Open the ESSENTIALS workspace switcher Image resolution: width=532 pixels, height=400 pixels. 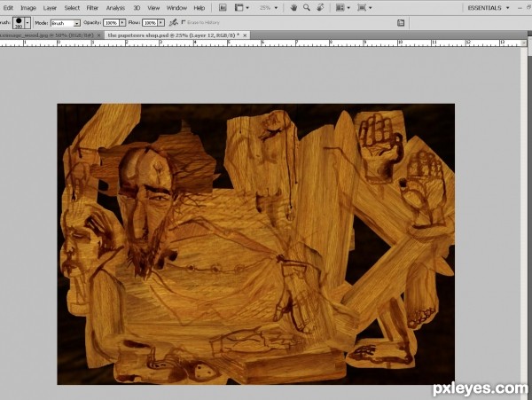[x=488, y=8]
